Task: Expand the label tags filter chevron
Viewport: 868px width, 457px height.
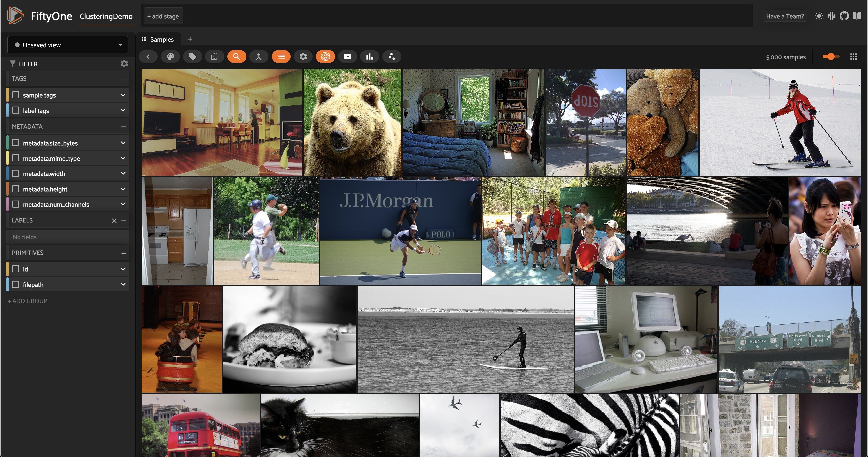Action: coord(123,110)
